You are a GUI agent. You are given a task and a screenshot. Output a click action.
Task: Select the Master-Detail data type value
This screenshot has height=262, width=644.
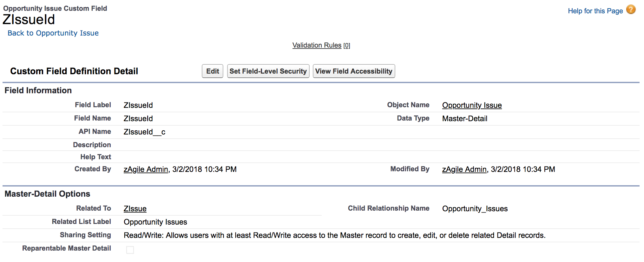[x=464, y=119]
